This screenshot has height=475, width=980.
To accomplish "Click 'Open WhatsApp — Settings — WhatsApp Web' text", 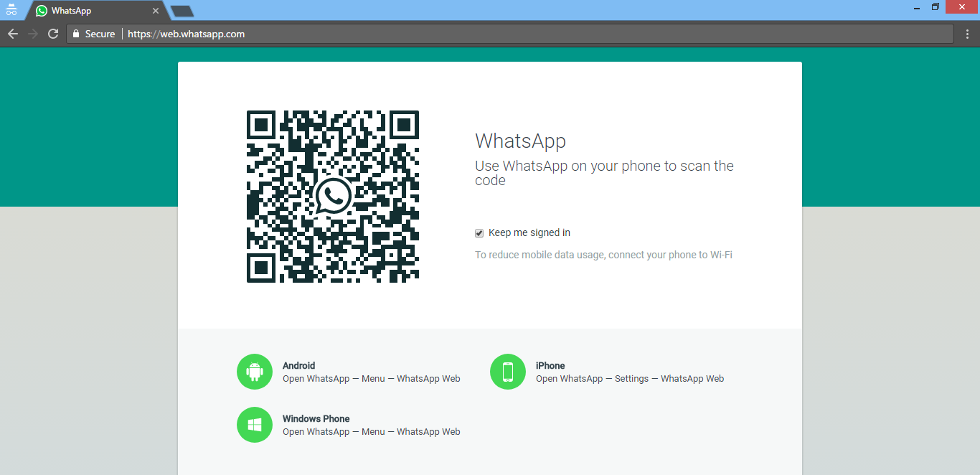I will 630,379.
